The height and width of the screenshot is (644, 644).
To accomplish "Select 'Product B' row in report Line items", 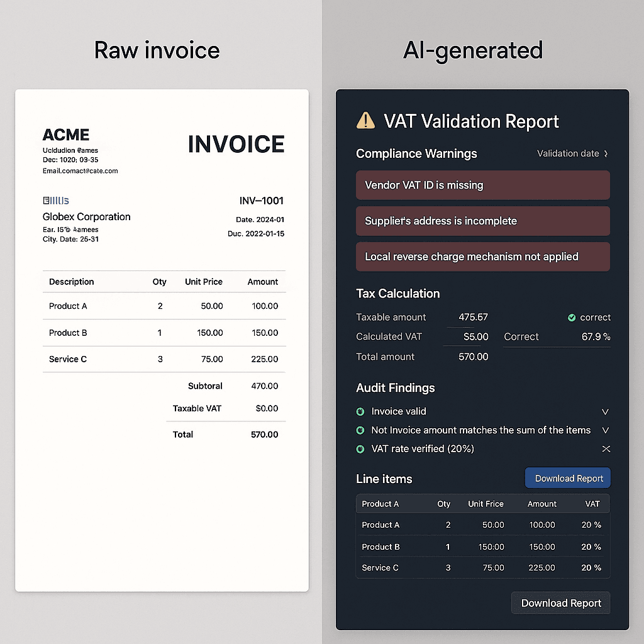I will (x=482, y=547).
